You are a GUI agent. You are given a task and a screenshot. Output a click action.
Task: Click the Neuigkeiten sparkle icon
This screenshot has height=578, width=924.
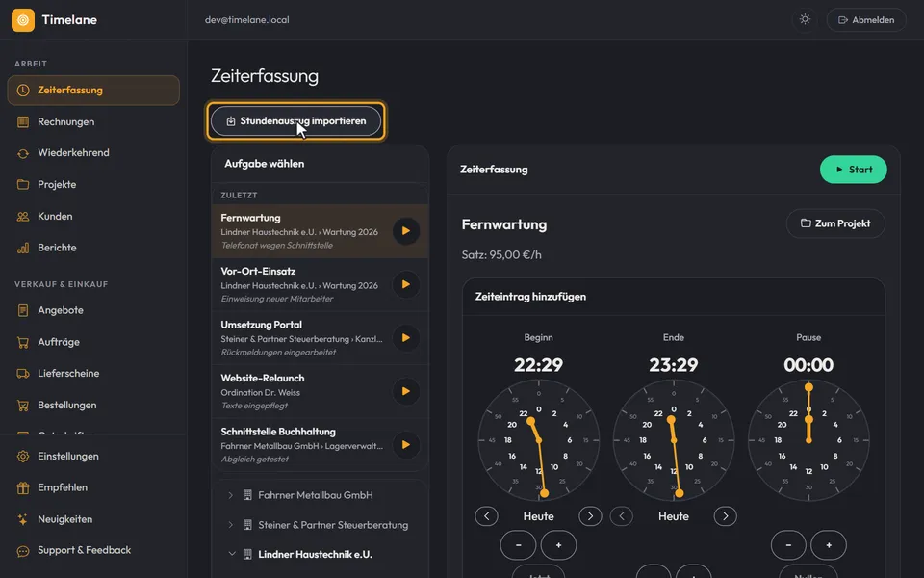click(23, 519)
